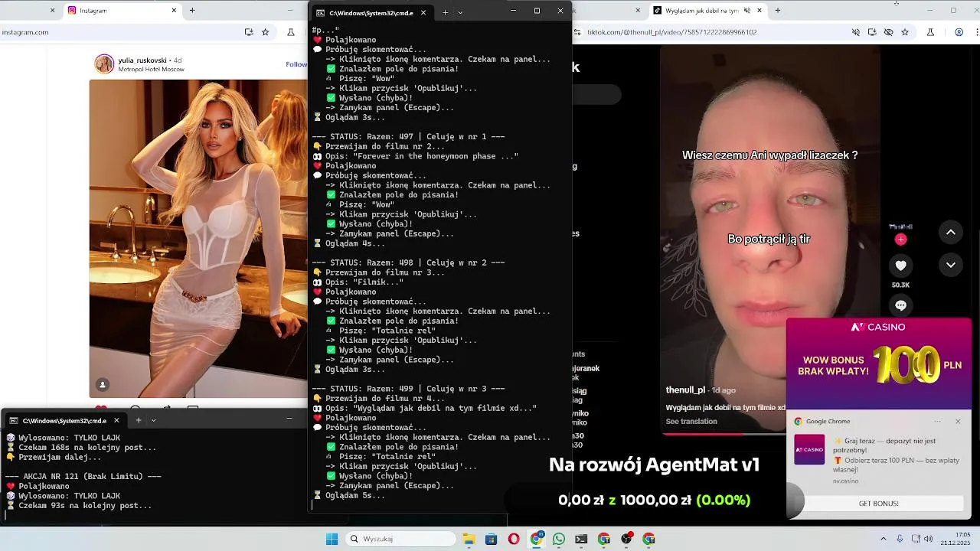Click the GET BONUS! notification button
Viewport: 980px width, 551px height.
pos(878,504)
